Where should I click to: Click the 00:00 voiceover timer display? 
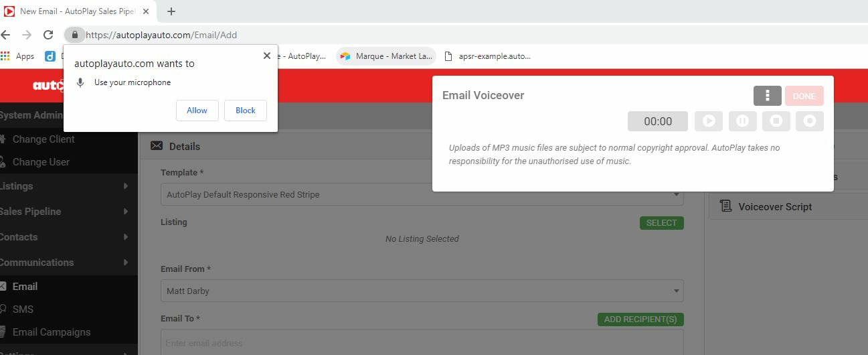coord(658,121)
